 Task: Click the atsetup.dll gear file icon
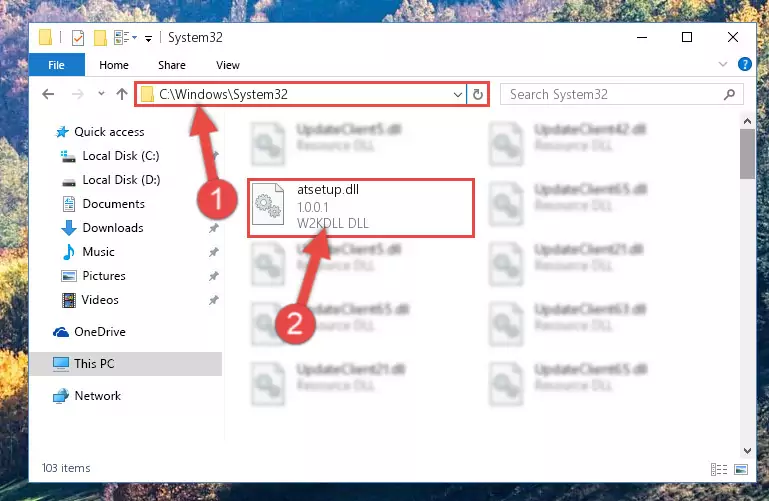pyautogui.click(x=268, y=203)
